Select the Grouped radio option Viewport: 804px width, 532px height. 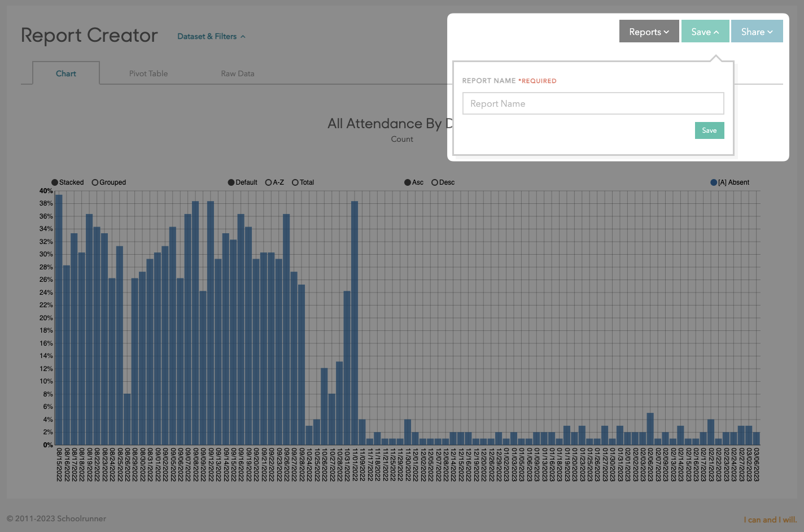point(95,182)
